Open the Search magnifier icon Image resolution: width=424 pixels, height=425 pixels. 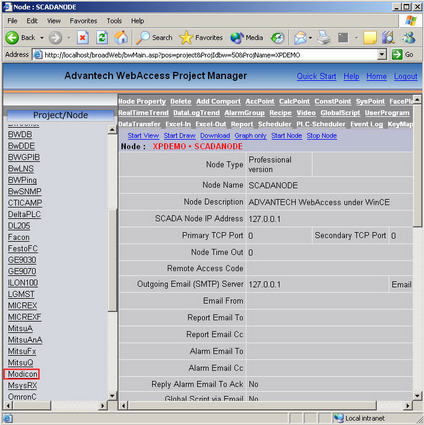point(143,38)
